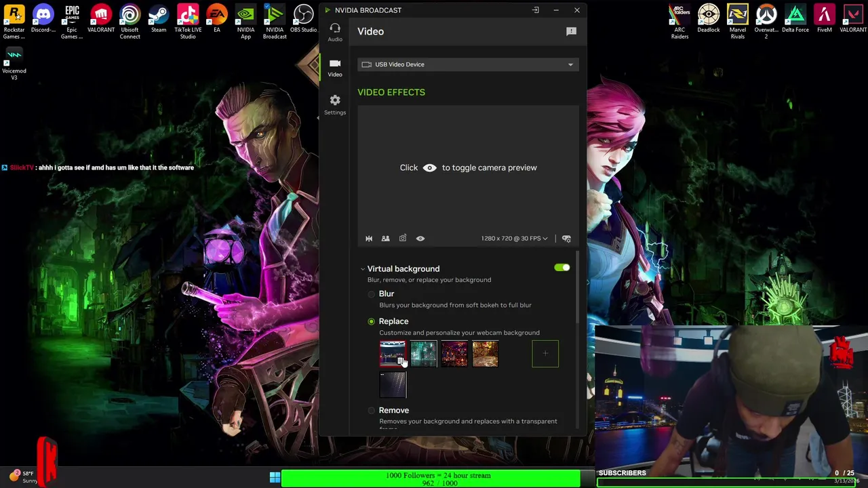868x488 pixels.
Task: Open the USB Video Device dropdown
Action: tap(468, 64)
